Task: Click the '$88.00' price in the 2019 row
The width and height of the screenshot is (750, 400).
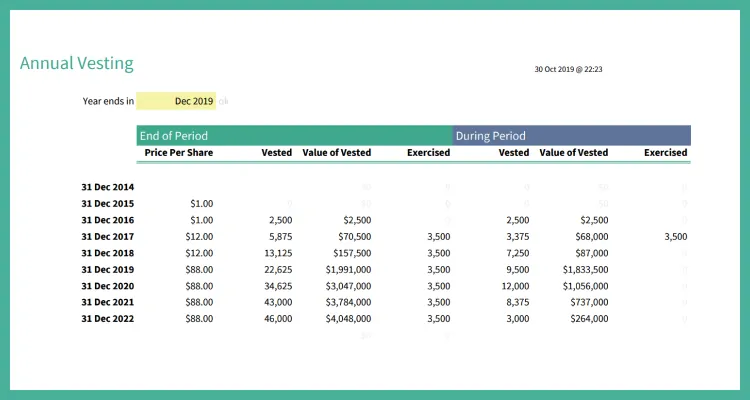Action: click(x=199, y=269)
